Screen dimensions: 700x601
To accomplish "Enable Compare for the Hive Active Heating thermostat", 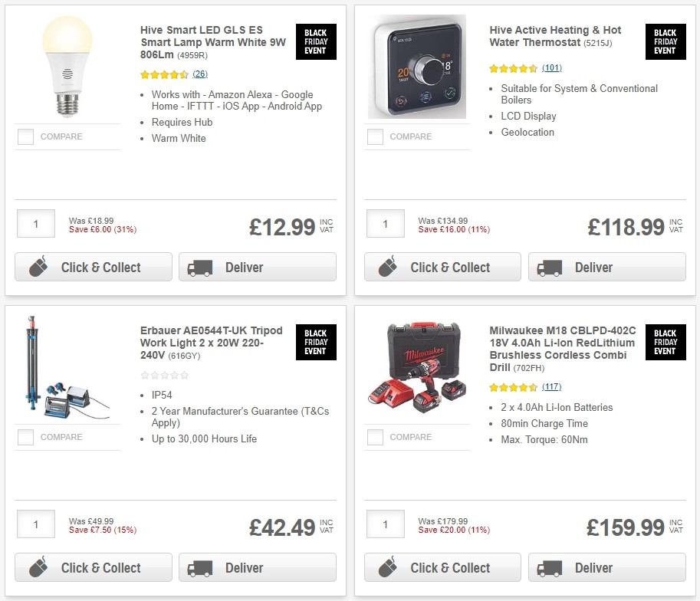I will pyautogui.click(x=374, y=136).
